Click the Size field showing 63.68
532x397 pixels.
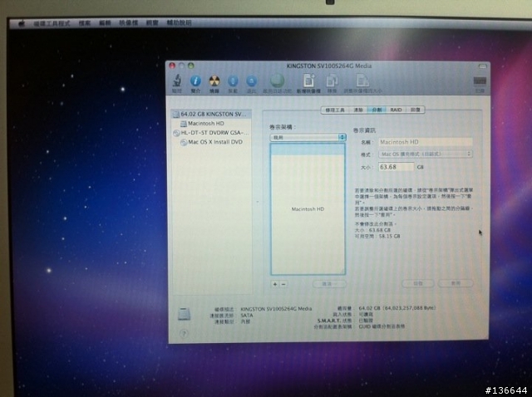tap(396, 167)
